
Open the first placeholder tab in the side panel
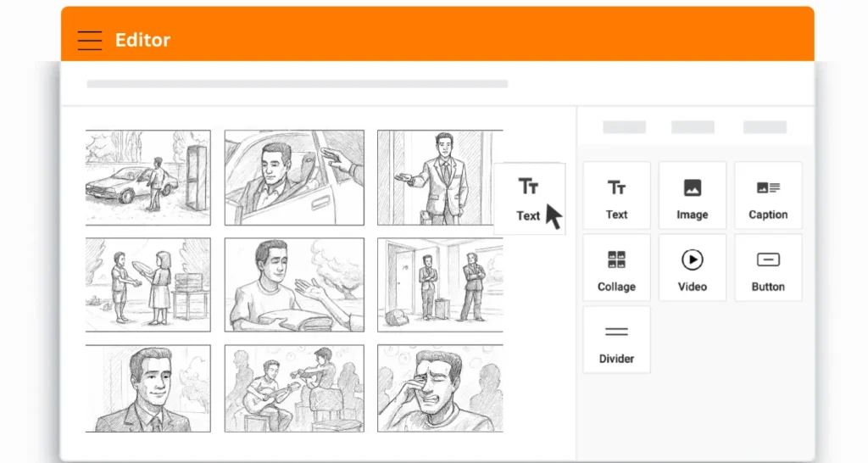pyautogui.click(x=624, y=127)
